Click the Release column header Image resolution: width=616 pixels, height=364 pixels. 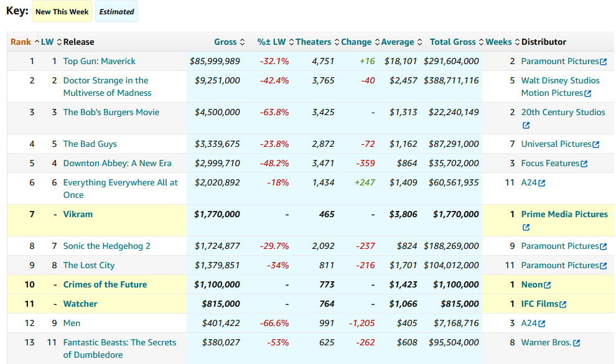point(78,42)
